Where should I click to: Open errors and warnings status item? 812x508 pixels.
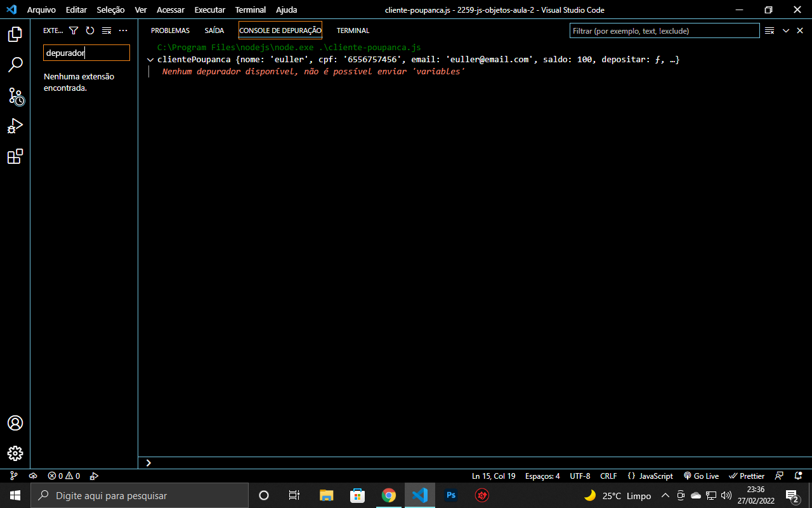(x=63, y=476)
